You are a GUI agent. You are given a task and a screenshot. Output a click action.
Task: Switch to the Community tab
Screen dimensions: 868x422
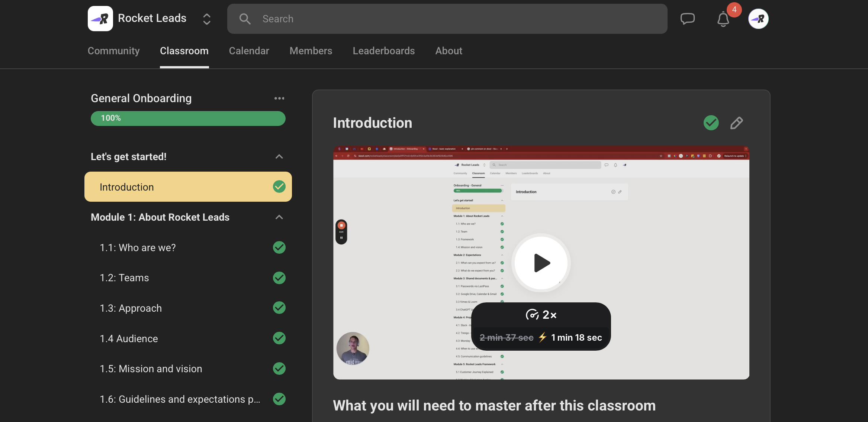[113, 51]
